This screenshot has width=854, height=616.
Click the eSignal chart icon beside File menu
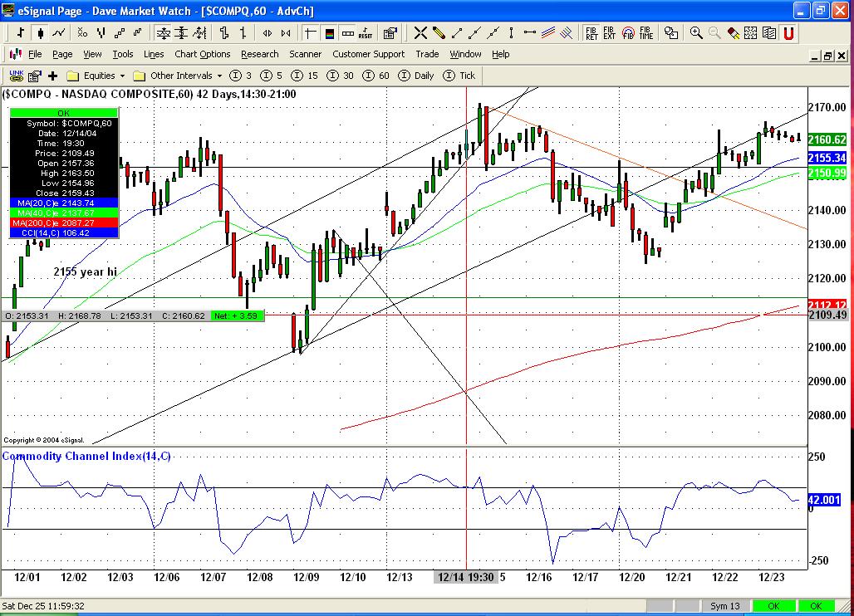point(16,54)
